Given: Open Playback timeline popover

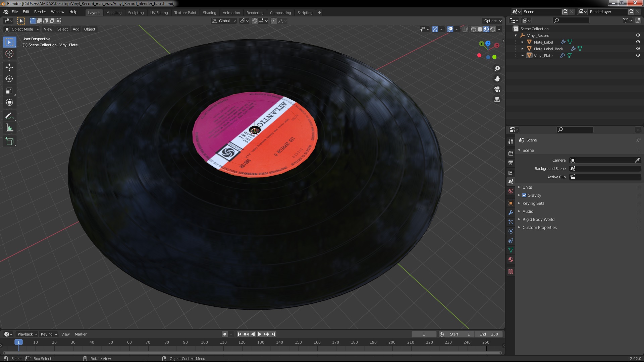Looking at the screenshot, I should (x=27, y=334).
